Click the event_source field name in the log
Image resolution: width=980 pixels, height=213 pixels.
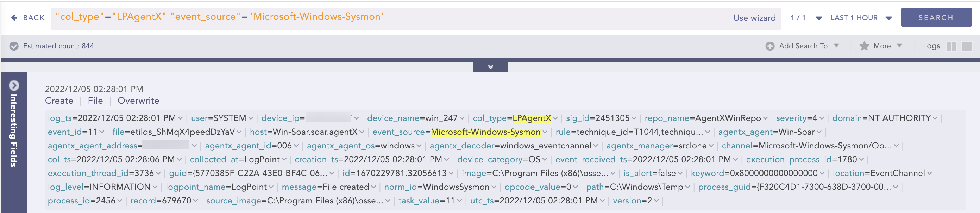398,132
